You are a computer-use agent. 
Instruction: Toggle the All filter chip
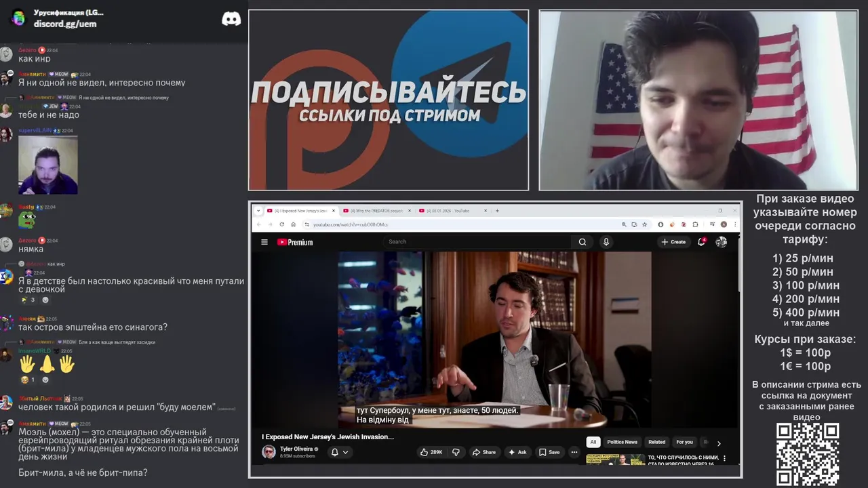coord(593,442)
